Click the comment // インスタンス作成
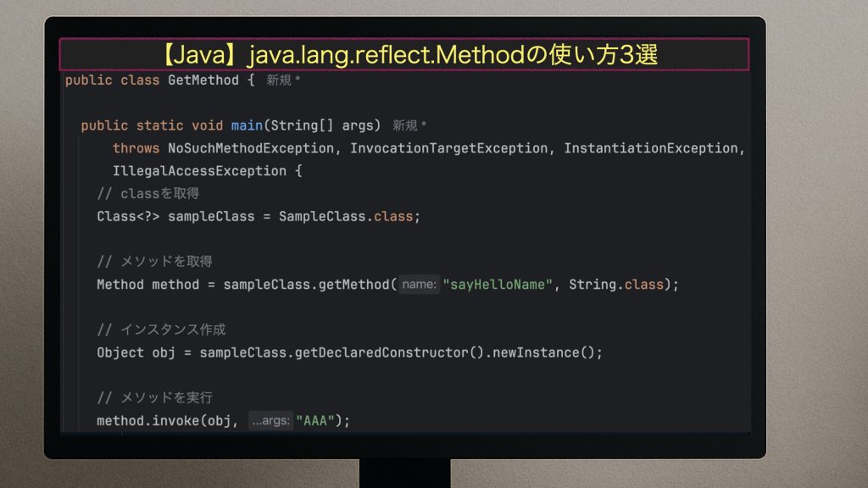868x488 pixels. (161, 330)
